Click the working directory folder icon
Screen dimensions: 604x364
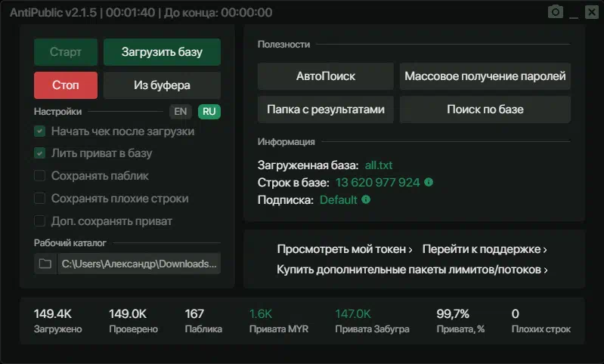point(45,264)
